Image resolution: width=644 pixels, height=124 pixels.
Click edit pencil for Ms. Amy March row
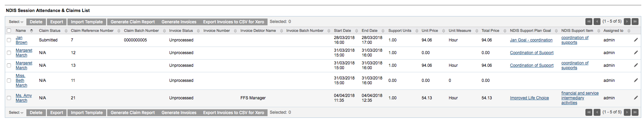click(636, 98)
